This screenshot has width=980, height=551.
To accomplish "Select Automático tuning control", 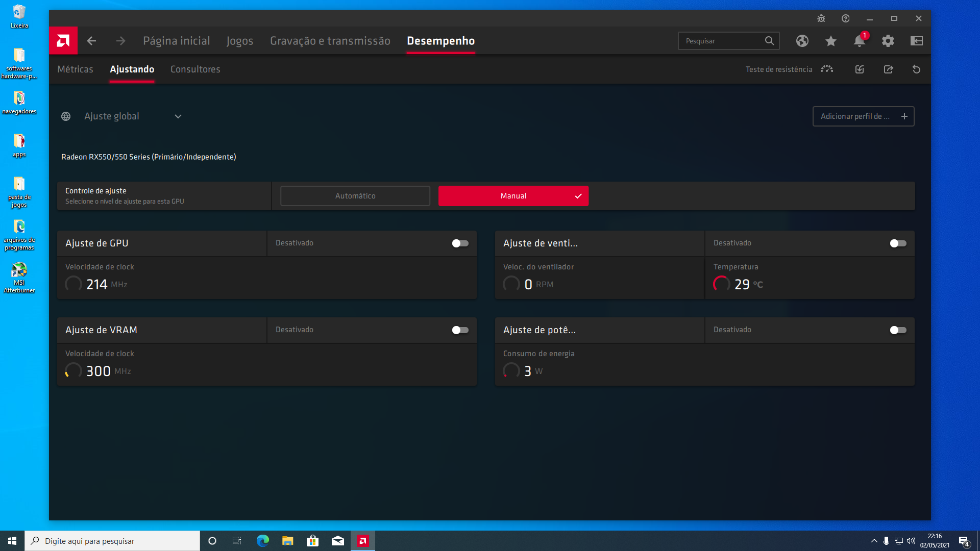I will tap(355, 196).
